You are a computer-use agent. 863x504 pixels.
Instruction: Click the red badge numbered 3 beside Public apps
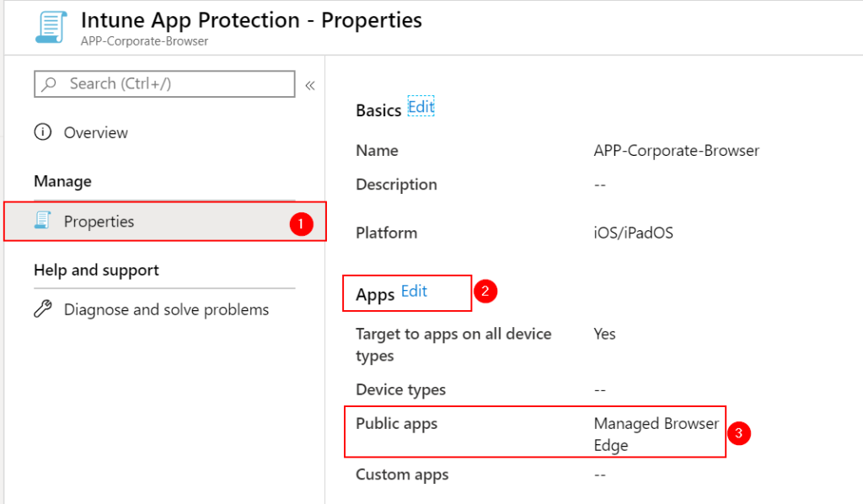coord(740,432)
